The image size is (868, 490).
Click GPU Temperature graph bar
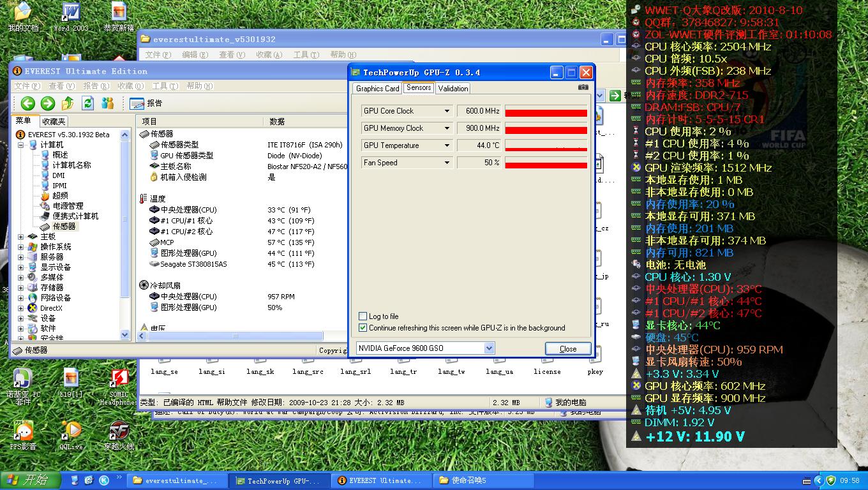point(546,145)
